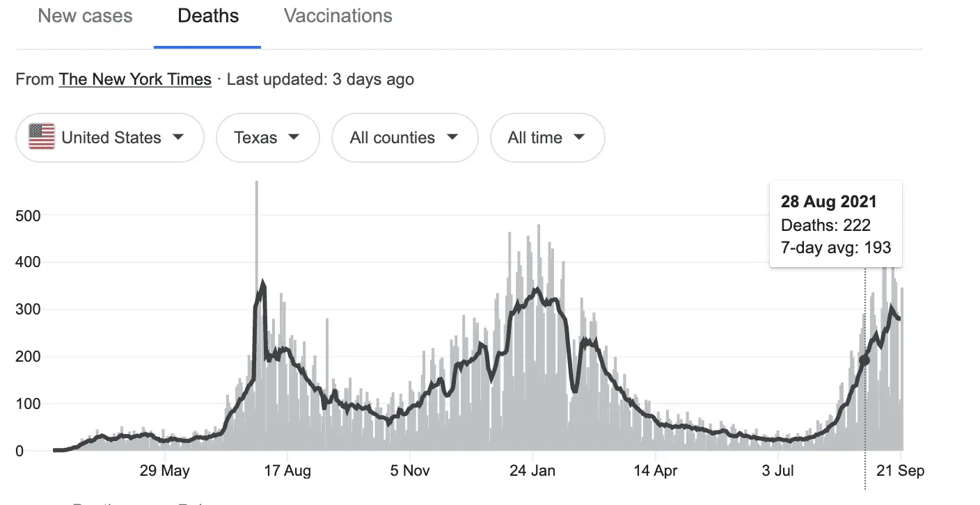The image size is (980, 505).
Task: Click the 28 Aug 2021 tooltip box
Action: point(835,224)
